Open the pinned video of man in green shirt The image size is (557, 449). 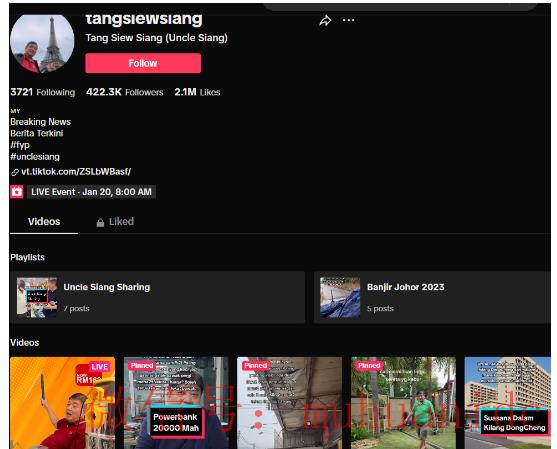(403, 403)
